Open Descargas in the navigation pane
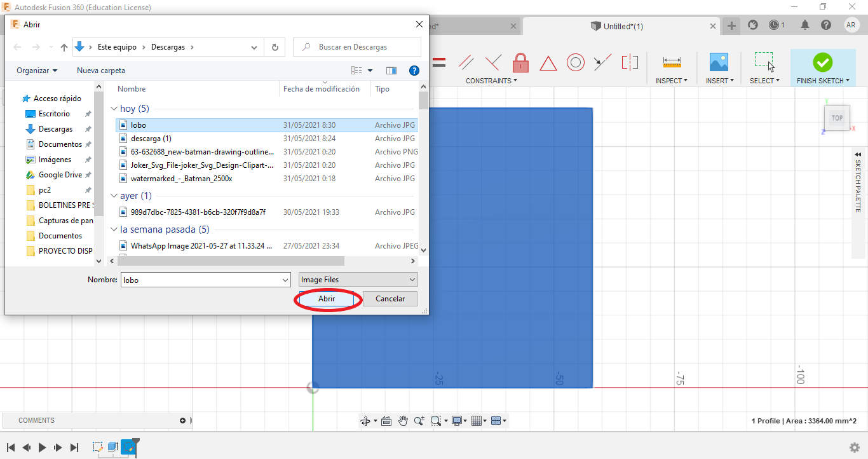Screen dimensions: 868x459 55,129
